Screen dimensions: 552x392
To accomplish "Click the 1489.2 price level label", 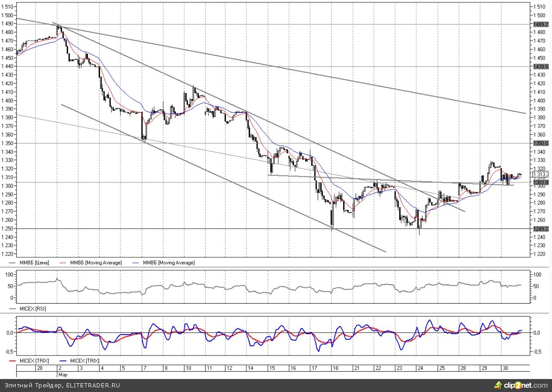I will tap(540, 24).
